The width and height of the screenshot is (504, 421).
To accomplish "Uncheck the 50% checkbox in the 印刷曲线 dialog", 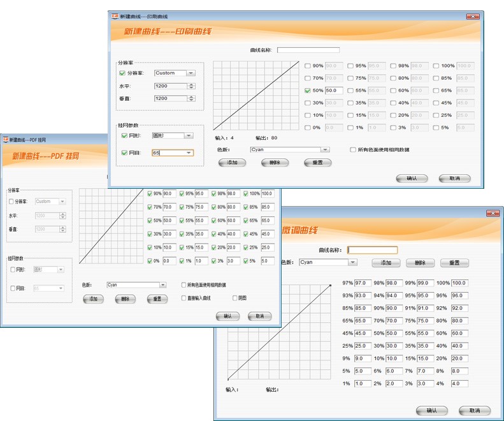I will tap(308, 91).
